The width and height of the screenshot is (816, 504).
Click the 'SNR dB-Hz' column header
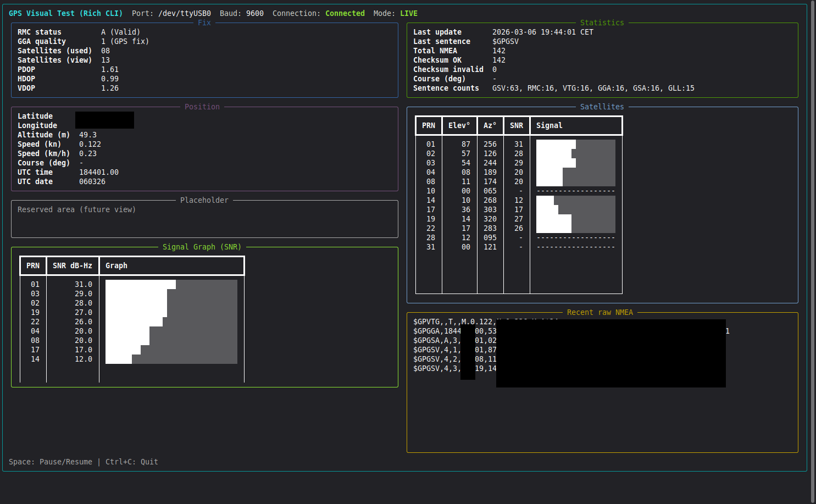(x=73, y=265)
